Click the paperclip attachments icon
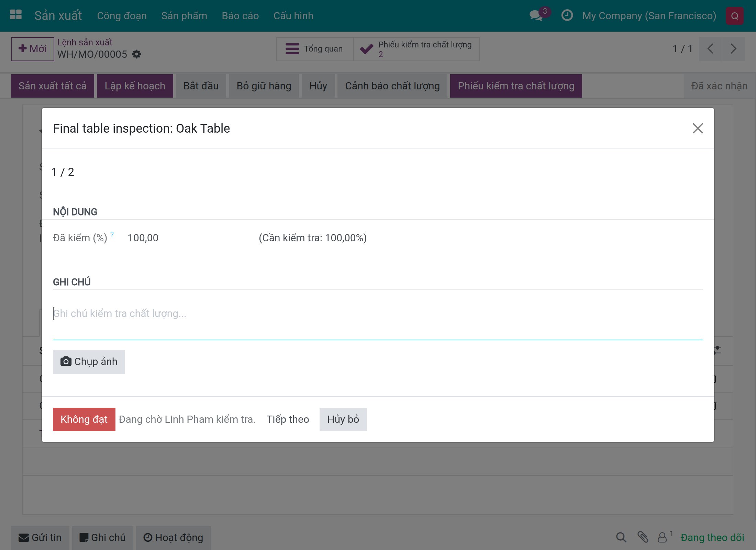The height and width of the screenshot is (550, 756). pyautogui.click(x=643, y=537)
